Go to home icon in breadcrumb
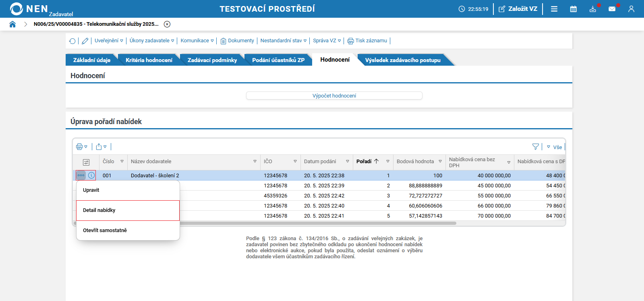The image size is (644, 301). (x=12, y=24)
